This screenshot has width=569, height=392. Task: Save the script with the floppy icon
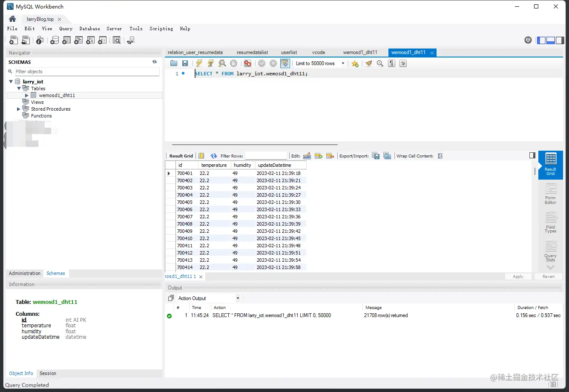(185, 63)
